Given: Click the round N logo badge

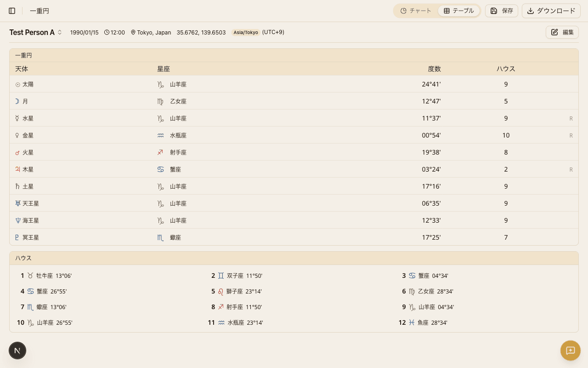Looking at the screenshot, I should (x=17, y=351).
